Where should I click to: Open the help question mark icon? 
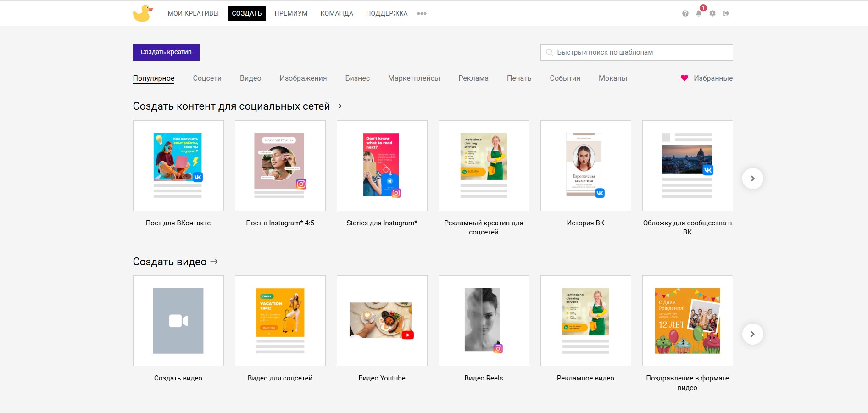coord(685,13)
